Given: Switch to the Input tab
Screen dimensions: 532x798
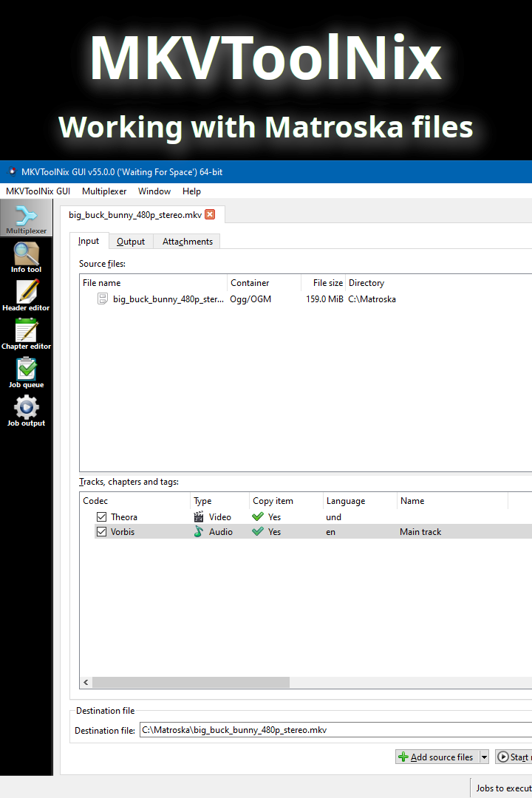Looking at the screenshot, I should (x=89, y=241).
